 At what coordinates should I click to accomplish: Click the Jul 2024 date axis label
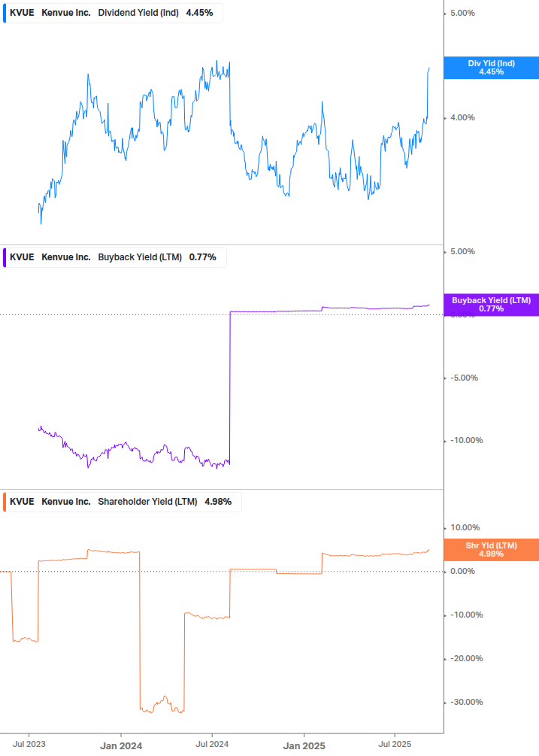[212, 744]
